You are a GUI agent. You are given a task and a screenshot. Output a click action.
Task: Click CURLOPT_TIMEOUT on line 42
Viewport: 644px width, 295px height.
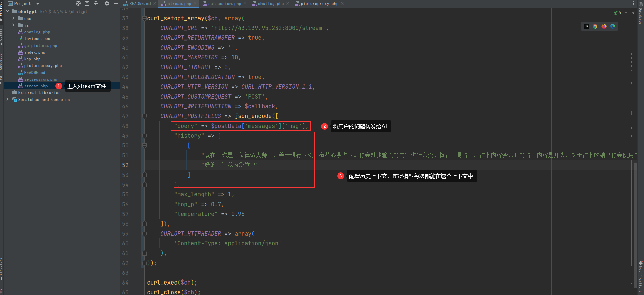186,67
